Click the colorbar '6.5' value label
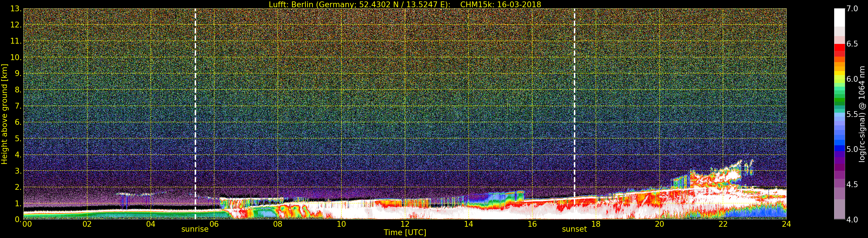 852,44
